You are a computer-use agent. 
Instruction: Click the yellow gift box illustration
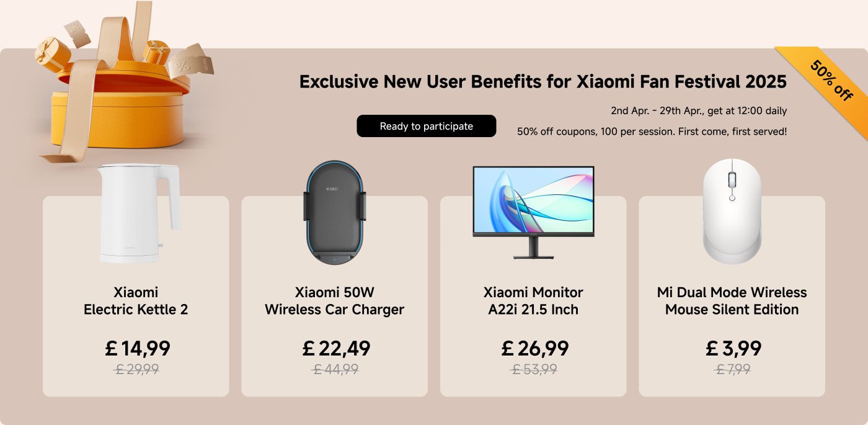click(x=118, y=84)
